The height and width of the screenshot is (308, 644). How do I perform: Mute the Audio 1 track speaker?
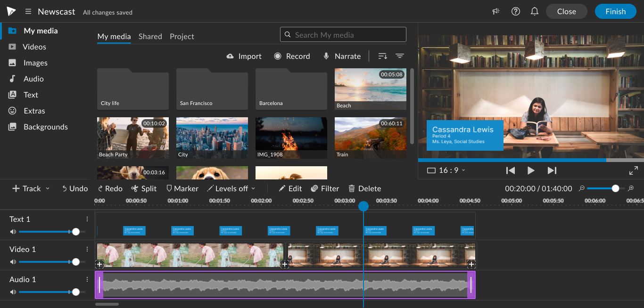[x=13, y=292]
